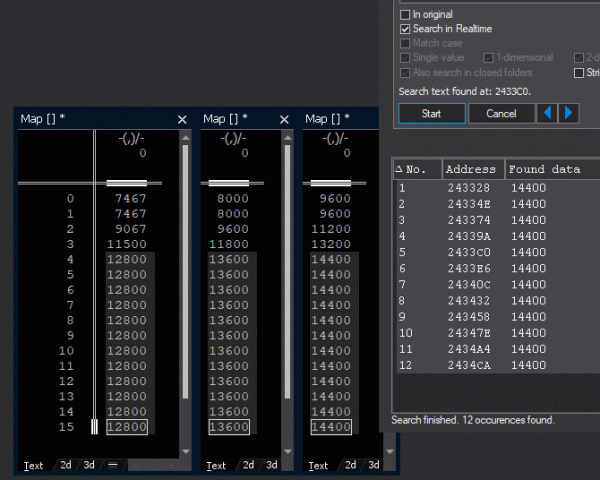
Task: Click the No. column header
Action: coord(418,169)
